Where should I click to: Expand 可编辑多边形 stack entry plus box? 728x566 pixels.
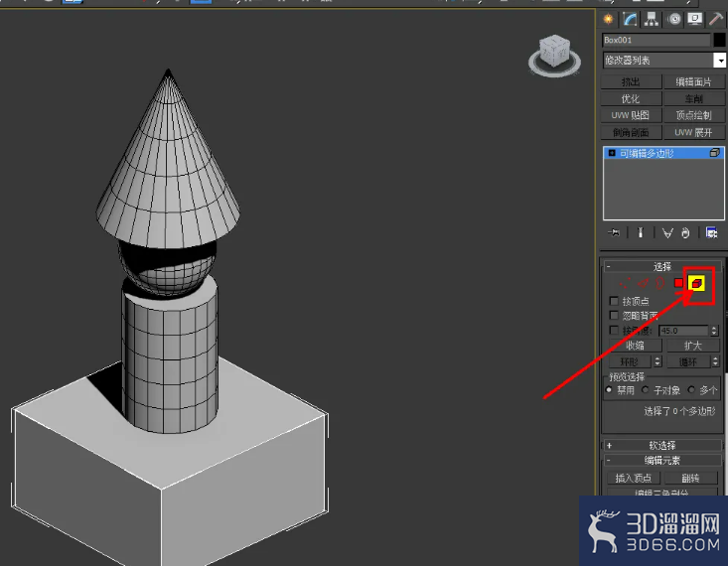(612, 153)
